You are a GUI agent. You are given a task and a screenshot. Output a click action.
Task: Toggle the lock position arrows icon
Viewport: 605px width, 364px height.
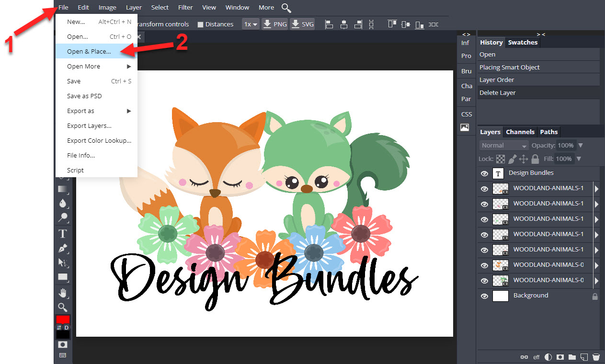524,159
